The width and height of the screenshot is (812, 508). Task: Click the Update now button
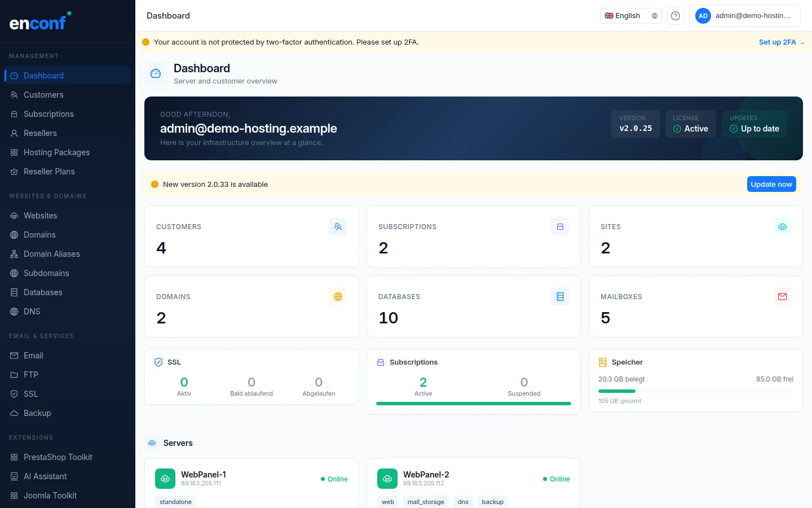(771, 184)
